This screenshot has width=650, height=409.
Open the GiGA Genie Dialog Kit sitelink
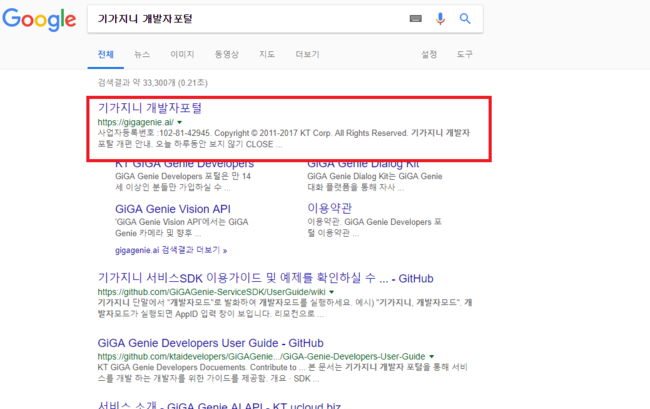coord(363,165)
